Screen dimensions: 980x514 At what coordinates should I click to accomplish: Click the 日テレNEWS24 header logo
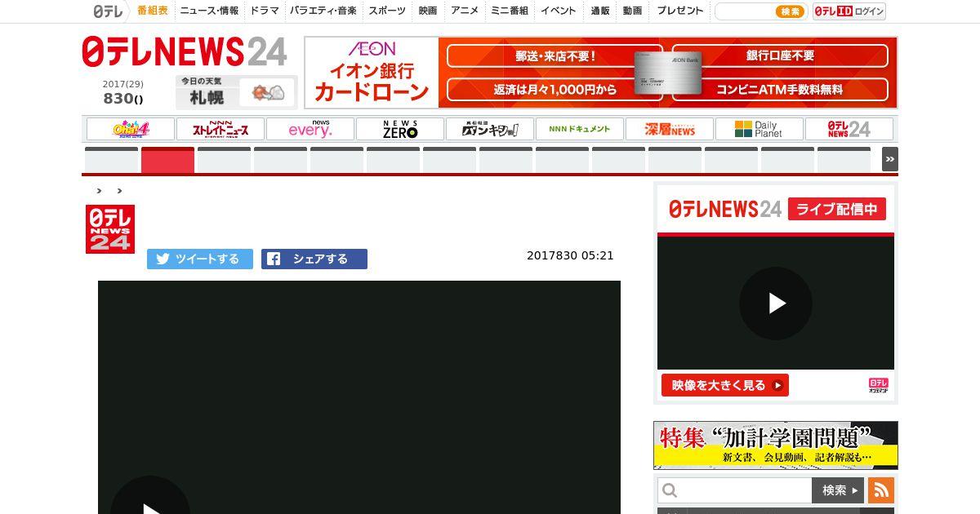185,52
